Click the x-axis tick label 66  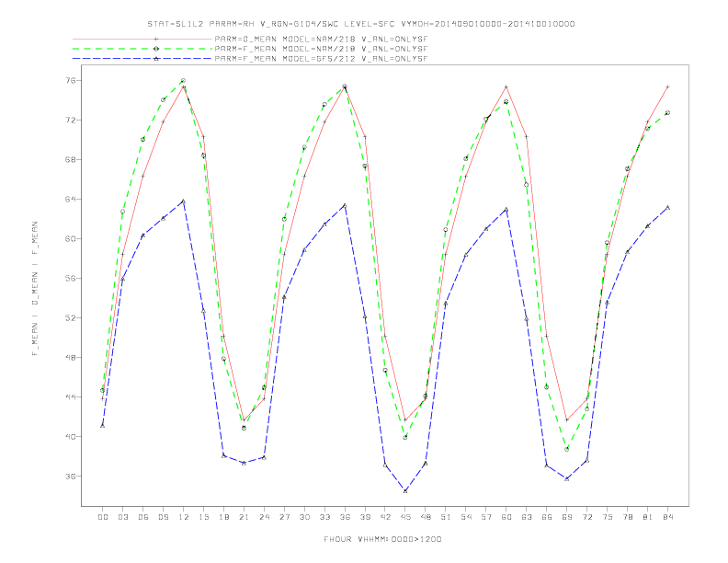(x=547, y=517)
